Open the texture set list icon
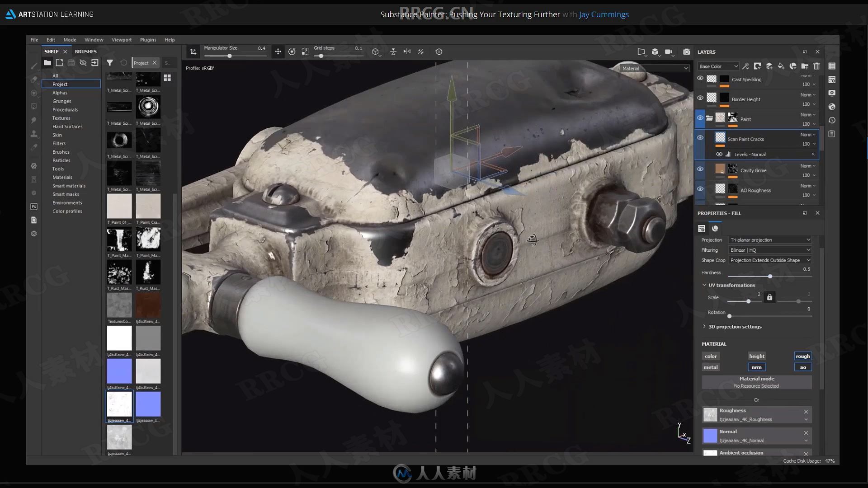 [832, 66]
